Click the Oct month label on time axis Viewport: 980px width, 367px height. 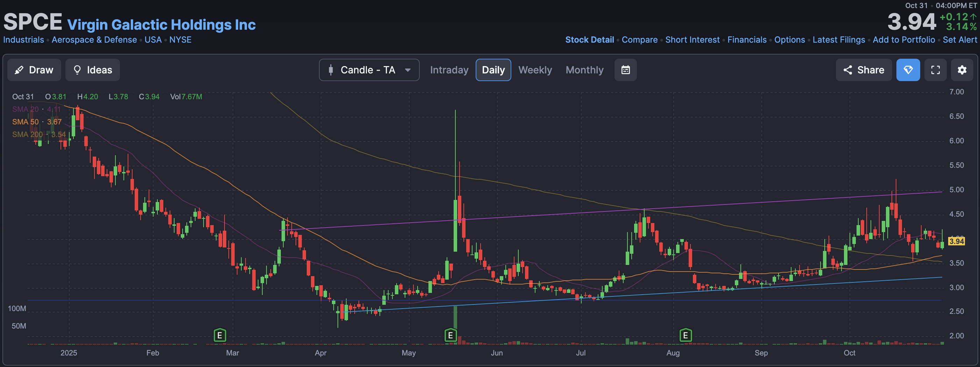(849, 353)
